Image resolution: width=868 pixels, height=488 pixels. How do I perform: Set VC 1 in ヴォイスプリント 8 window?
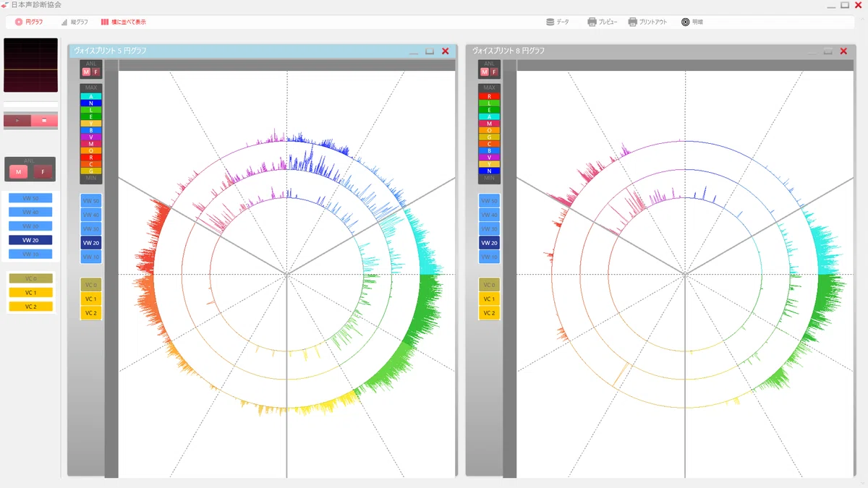pos(489,299)
